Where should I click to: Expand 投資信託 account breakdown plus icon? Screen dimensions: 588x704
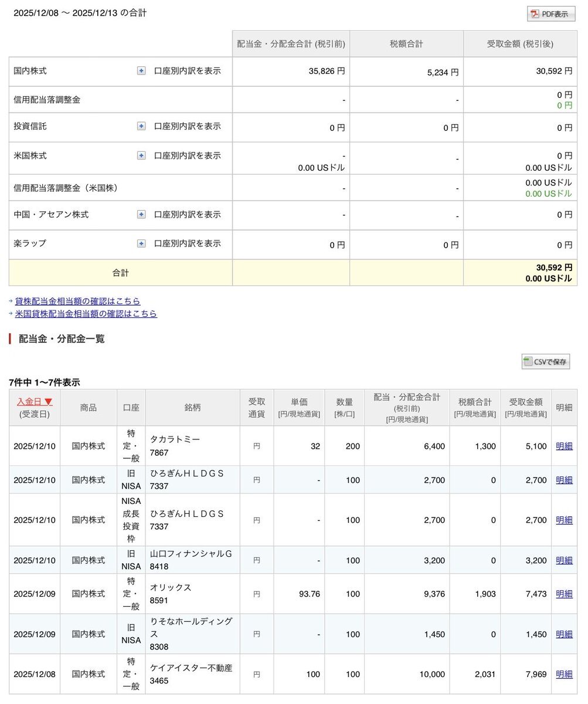point(141,126)
